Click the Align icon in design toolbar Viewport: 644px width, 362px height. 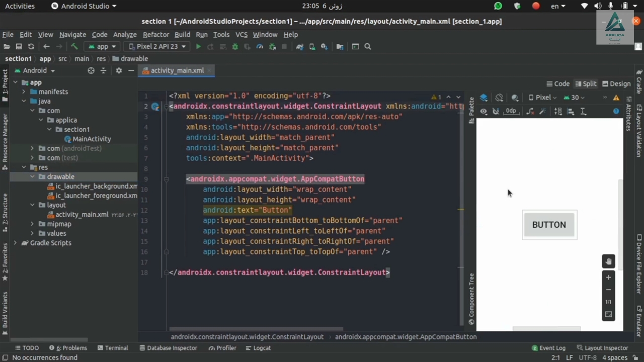(571, 111)
